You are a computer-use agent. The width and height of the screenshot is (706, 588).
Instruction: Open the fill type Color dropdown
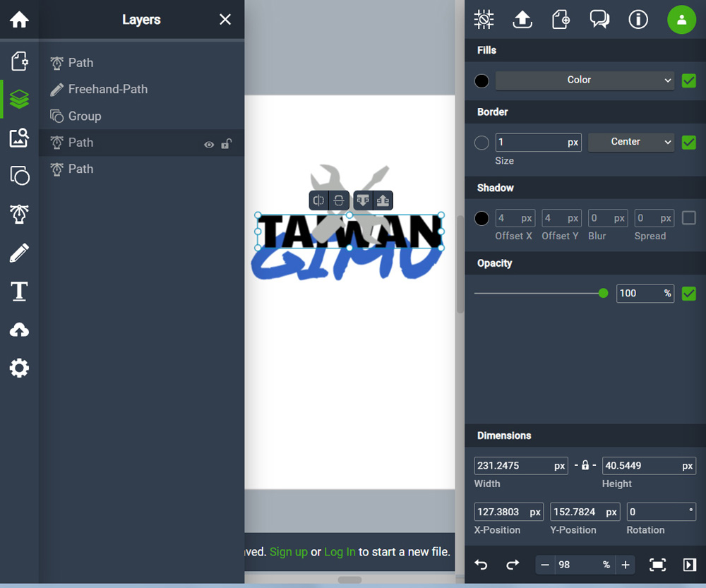585,80
